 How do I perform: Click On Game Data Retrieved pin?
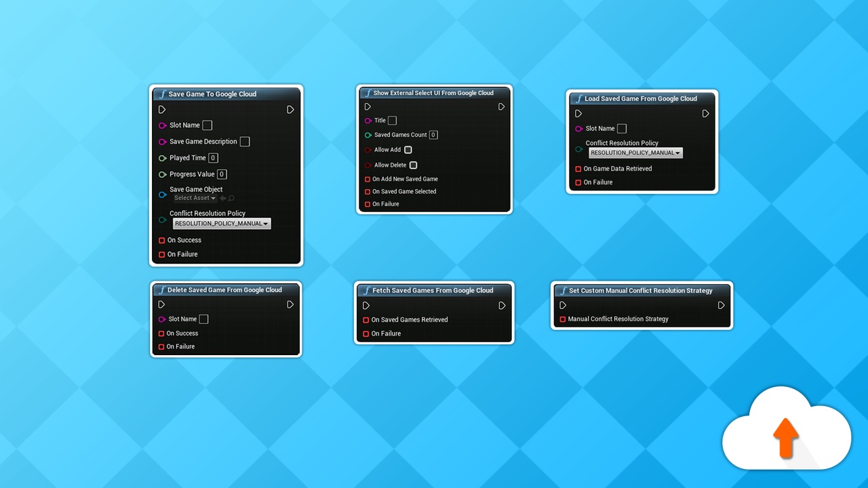[578, 169]
